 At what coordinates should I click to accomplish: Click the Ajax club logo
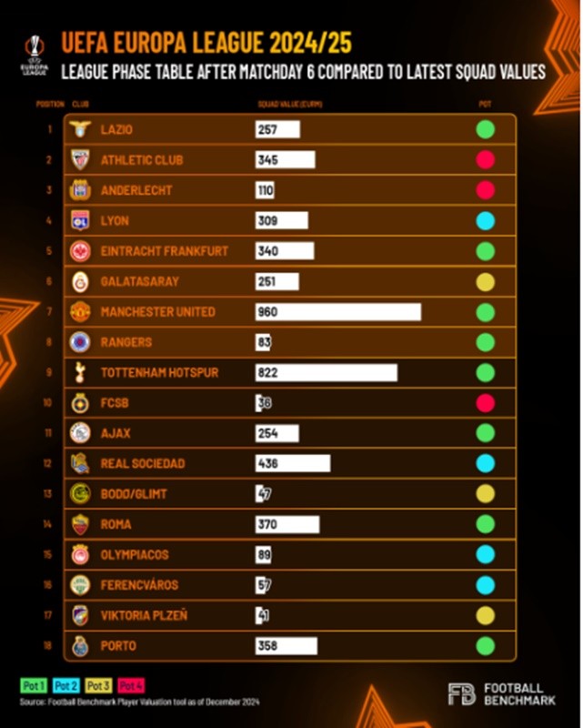80,433
